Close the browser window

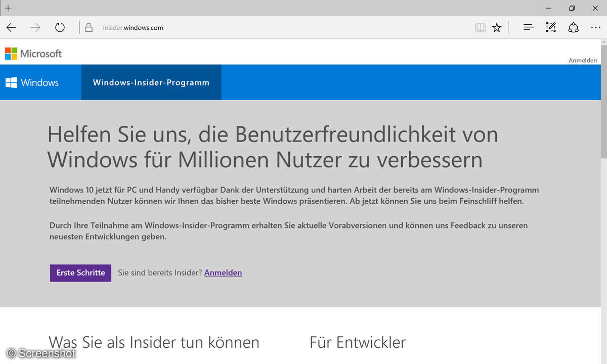(x=595, y=8)
